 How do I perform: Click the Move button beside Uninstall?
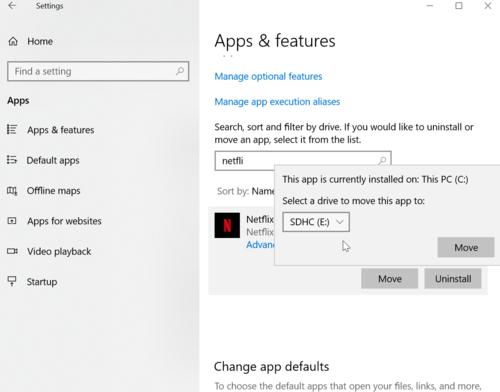(x=390, y=279)
